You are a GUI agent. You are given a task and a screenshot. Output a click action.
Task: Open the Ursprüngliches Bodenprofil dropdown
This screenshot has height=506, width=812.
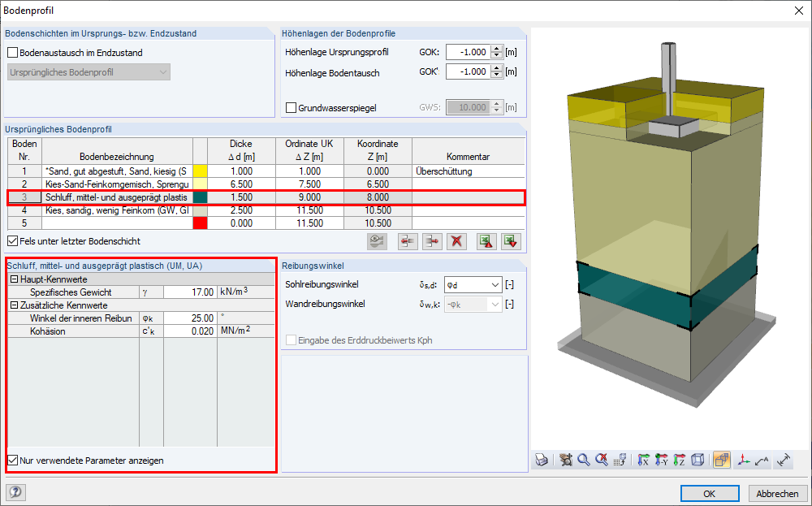[x=89, y=72]
